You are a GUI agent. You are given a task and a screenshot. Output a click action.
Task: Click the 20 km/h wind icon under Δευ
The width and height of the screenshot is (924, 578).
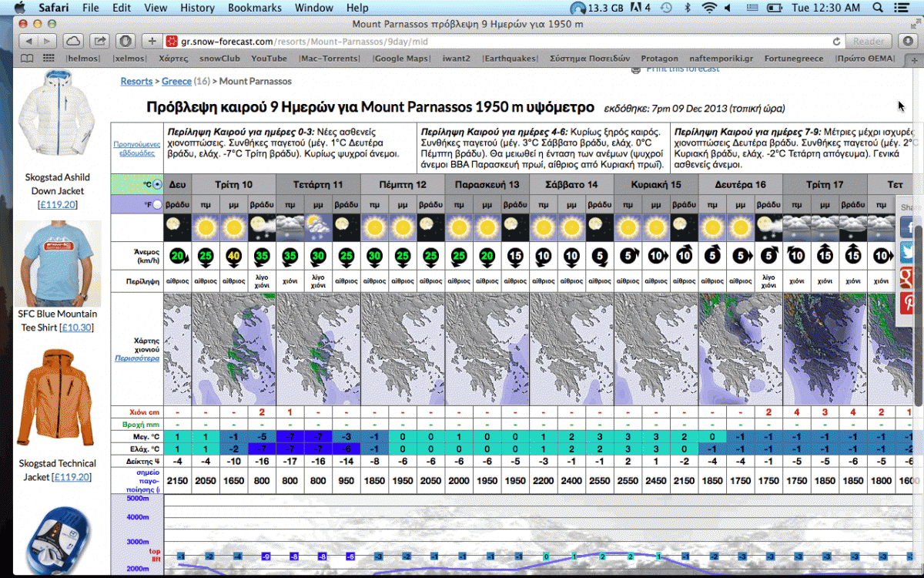tap(178, 256)
